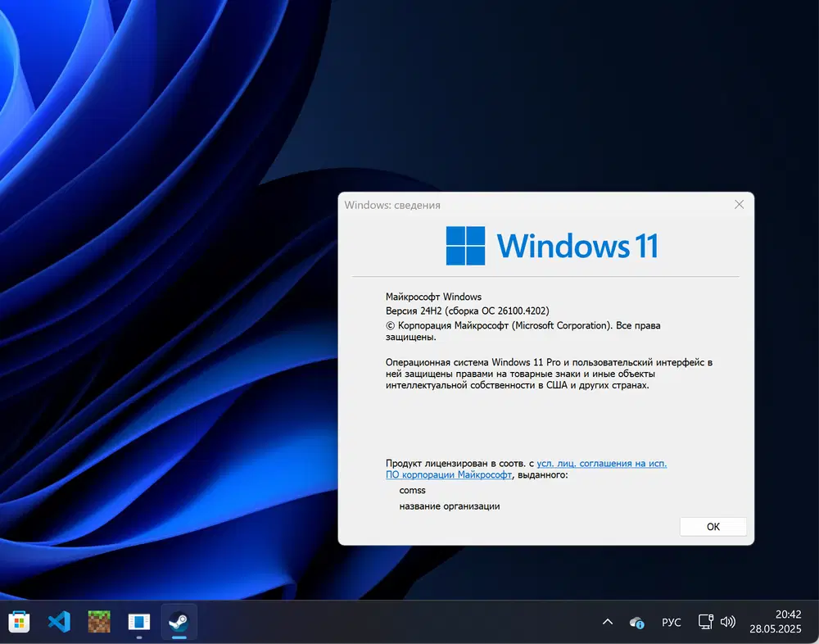Open network settings via the tray monitor icon
The width and height of the screenshot is (819, 644).
(x=704, y=622)
